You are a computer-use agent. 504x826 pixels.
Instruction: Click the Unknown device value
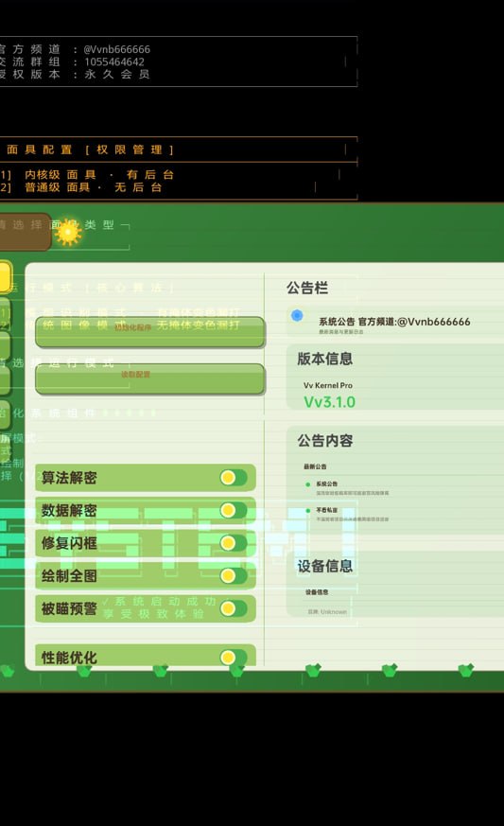pos(334,612)
